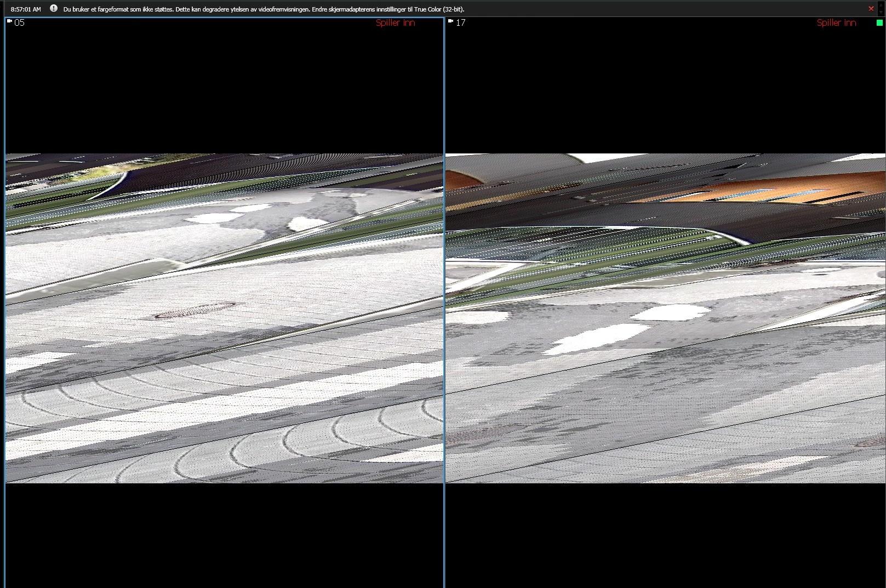Select the camera 17 title label
Viewport: 886px width, 588px height.
tap(460, 22)
